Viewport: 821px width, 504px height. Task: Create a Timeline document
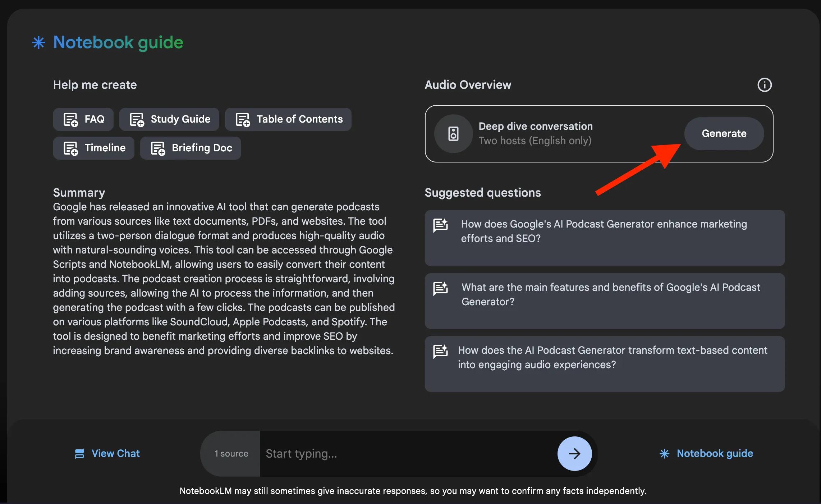click(x=94, y=148)
